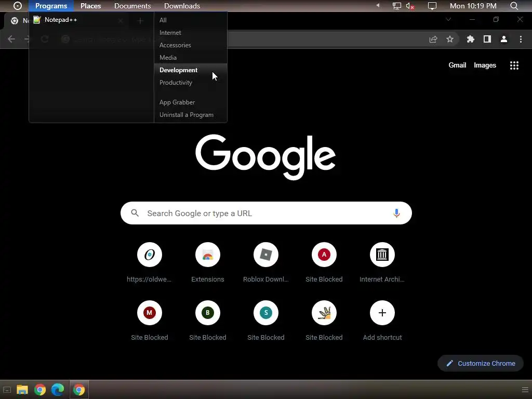Open the Places menu
Image resolution: width=532 pixels, height=399 pixels.
[x=90, y=6]
